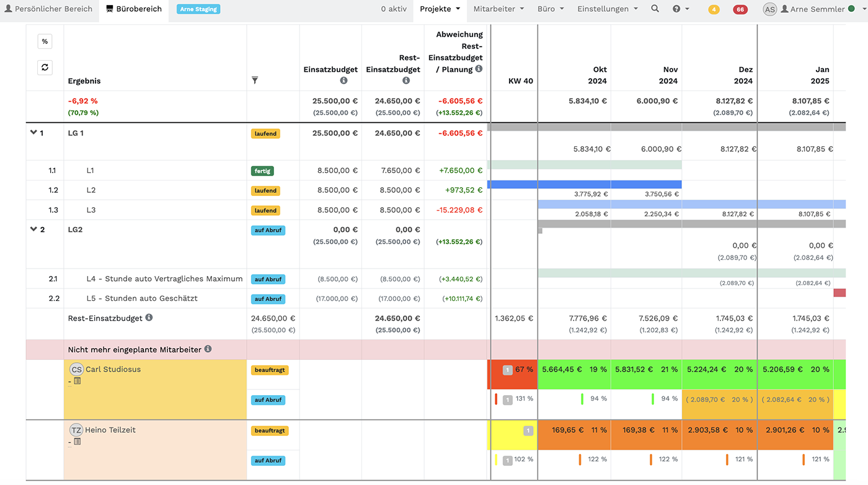Collapse the LG2 group row
868x485 pixels.
tap(33, 229)
